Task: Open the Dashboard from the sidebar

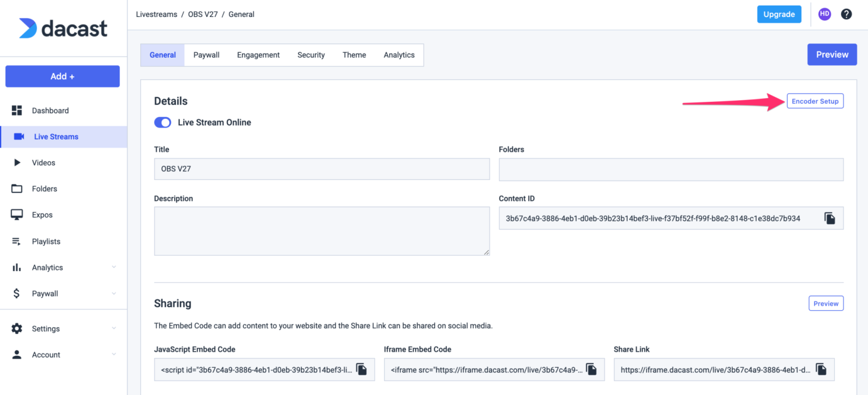Action: coord(50,110)
